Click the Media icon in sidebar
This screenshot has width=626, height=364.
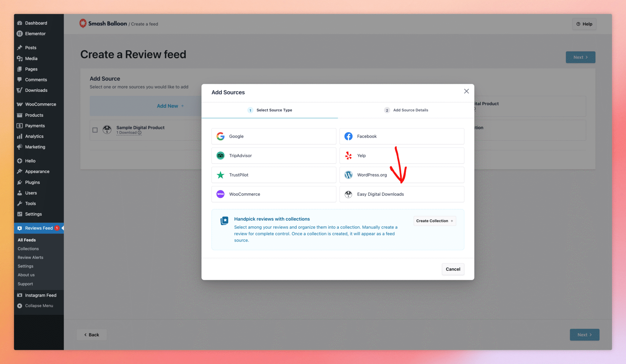(x=20, y=58)
